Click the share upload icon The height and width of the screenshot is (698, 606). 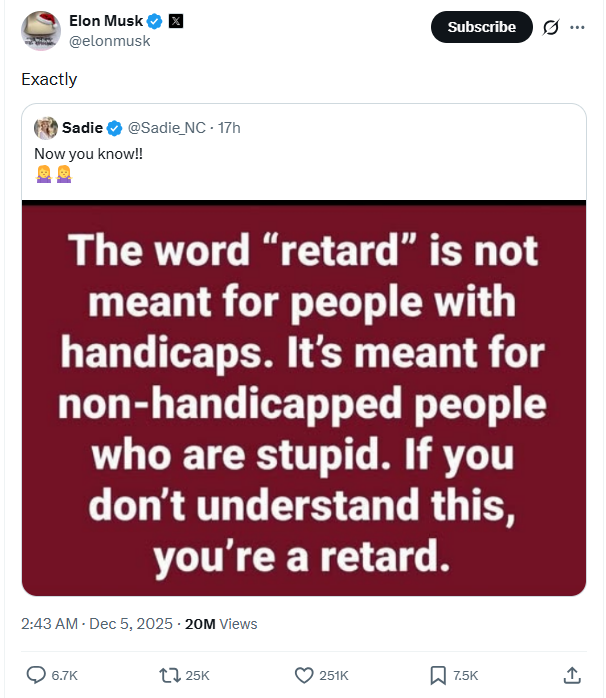coord(572,675)
